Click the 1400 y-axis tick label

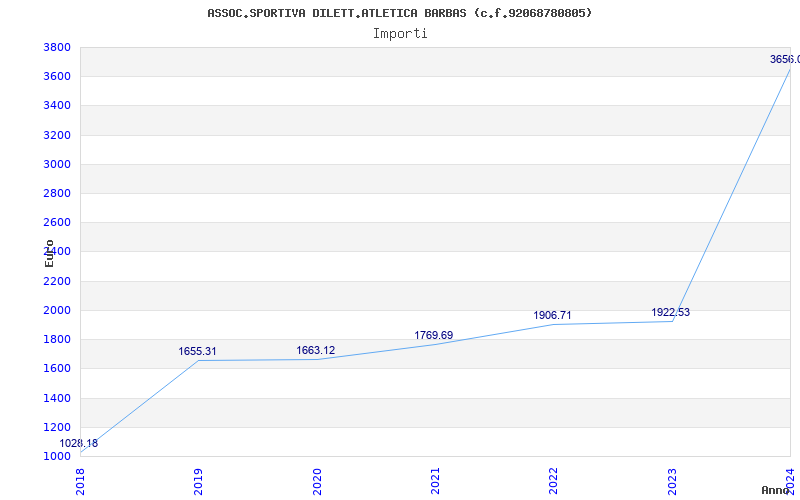click(57, 398)
